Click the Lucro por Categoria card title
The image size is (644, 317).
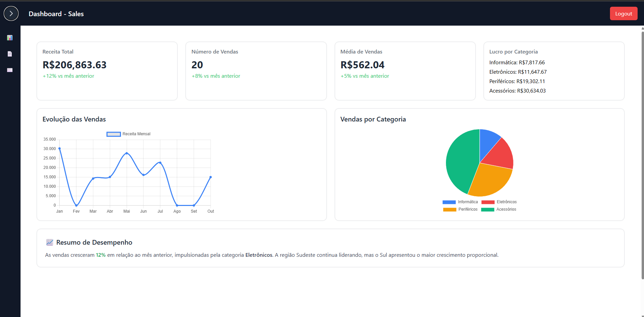(x=513, y=52)
